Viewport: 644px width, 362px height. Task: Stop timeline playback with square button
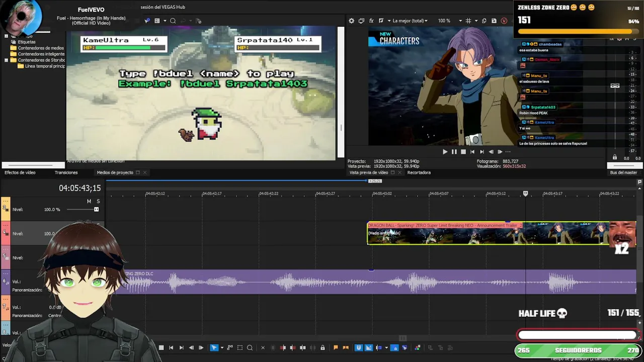tap(161, 347)
